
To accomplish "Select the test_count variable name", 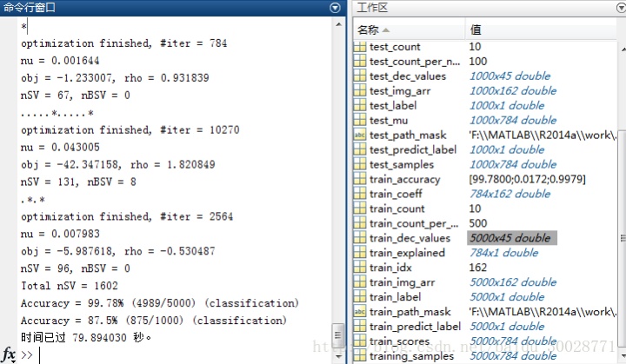I will (395, 47).
